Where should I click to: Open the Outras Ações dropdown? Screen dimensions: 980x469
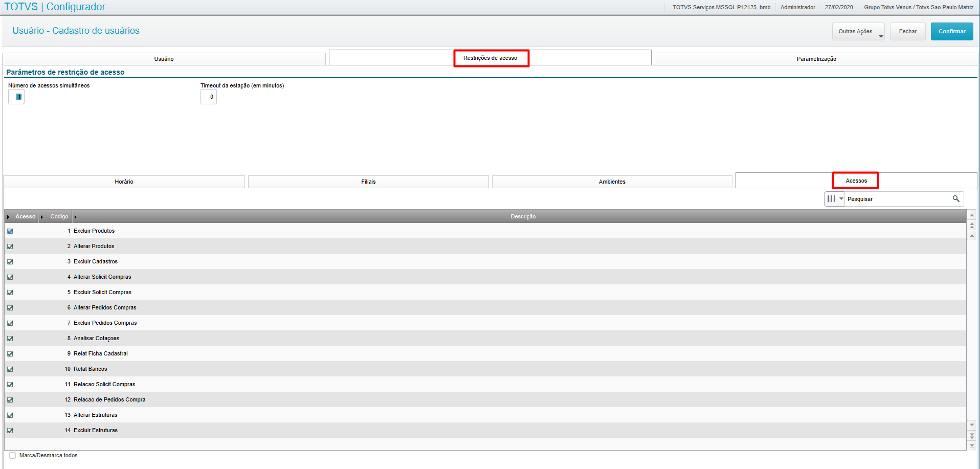point(858,31)
